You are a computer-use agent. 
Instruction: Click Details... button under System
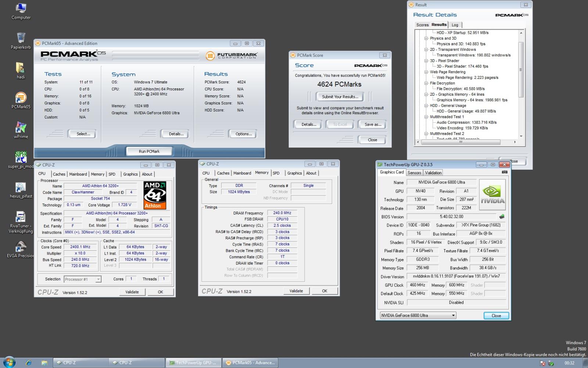pyautogui.click(x=176, y=134)
